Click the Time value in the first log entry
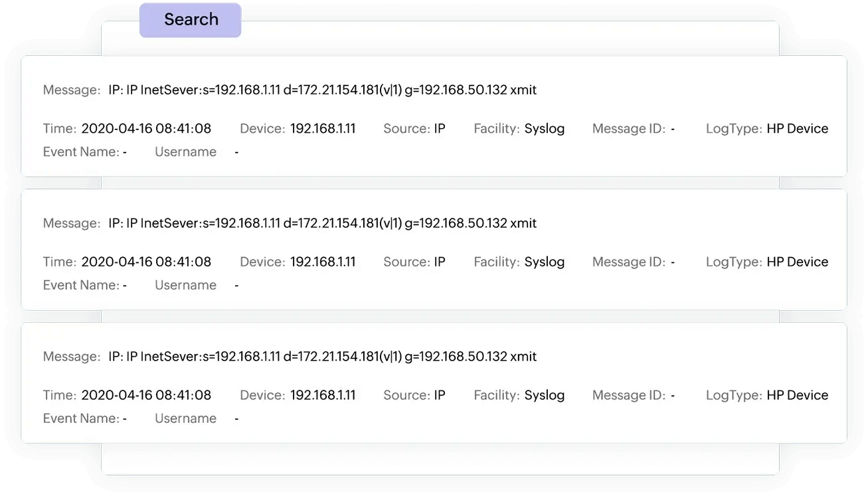Image resolution: width=868 pixels, height=496 pixels. click(x=146, y=129)
